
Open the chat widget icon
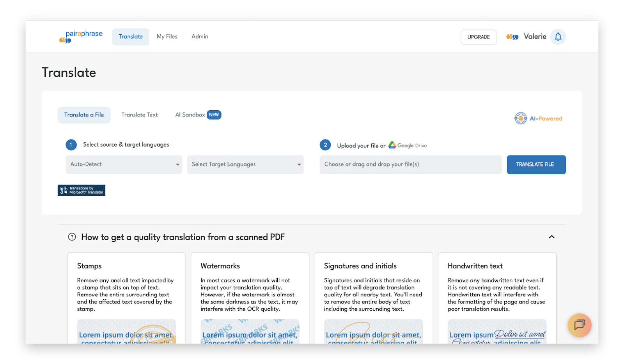[x=579, y=325]
